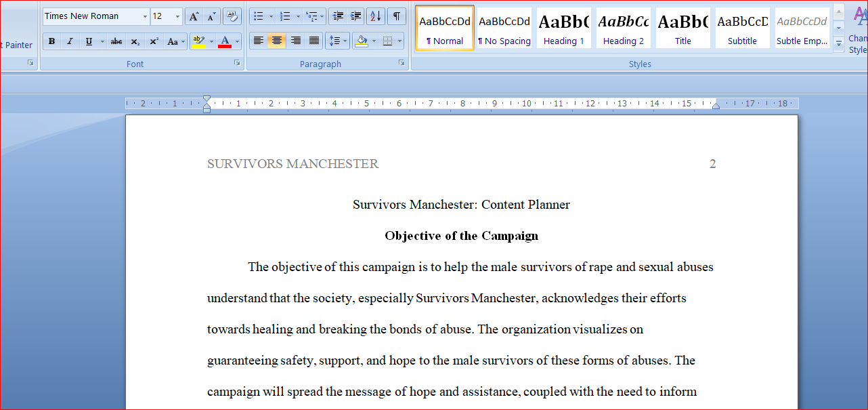The width and height of the screenshot is (868, 410).
Task: Expand the bullets style dropdown arrow
Action: tap(271, 16)
